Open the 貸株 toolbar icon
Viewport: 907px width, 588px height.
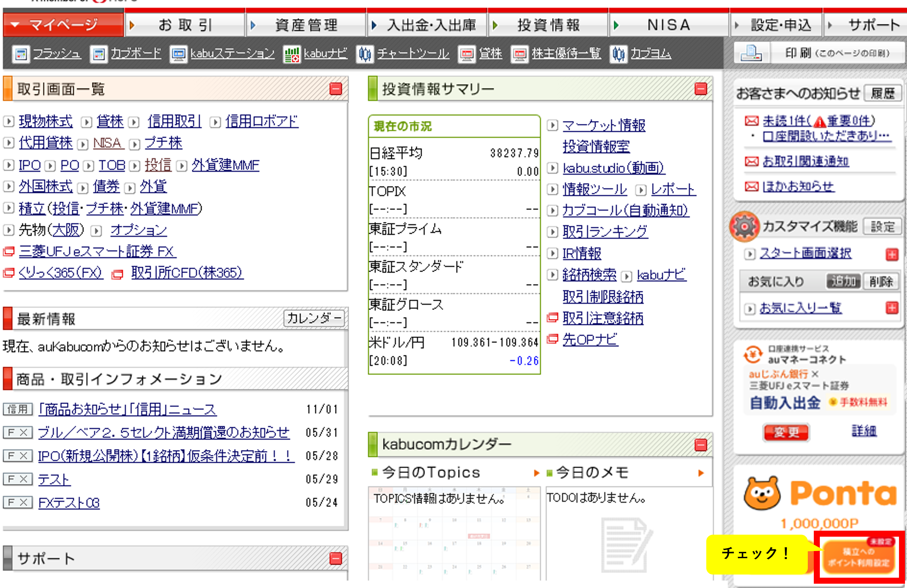467,54
